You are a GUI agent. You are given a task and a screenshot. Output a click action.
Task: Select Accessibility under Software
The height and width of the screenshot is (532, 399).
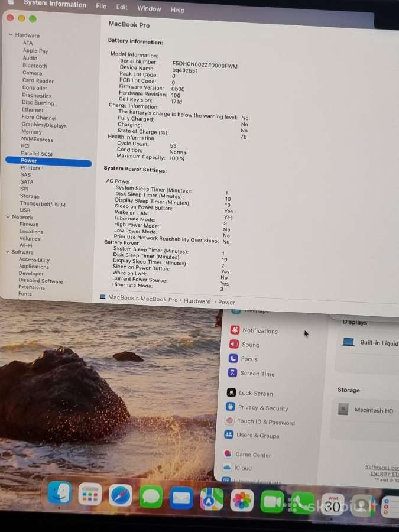click(34, 259)
